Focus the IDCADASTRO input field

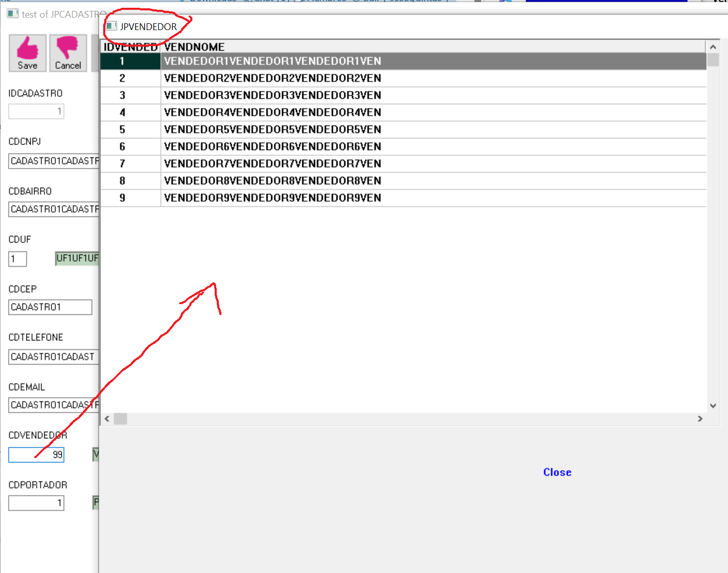pos(36,111)
